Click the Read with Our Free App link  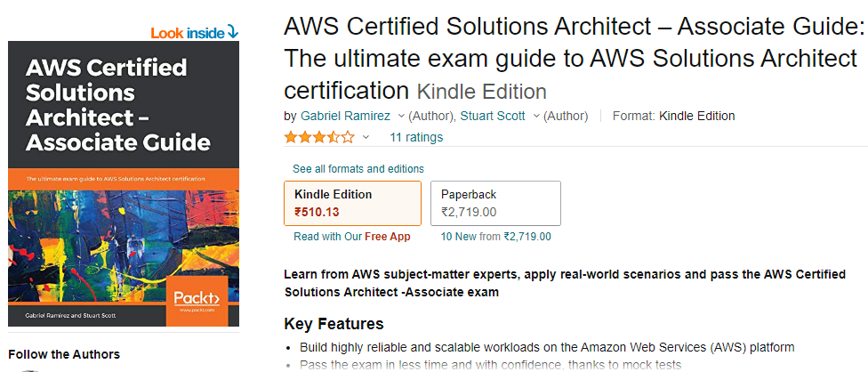tap(352, 237)
